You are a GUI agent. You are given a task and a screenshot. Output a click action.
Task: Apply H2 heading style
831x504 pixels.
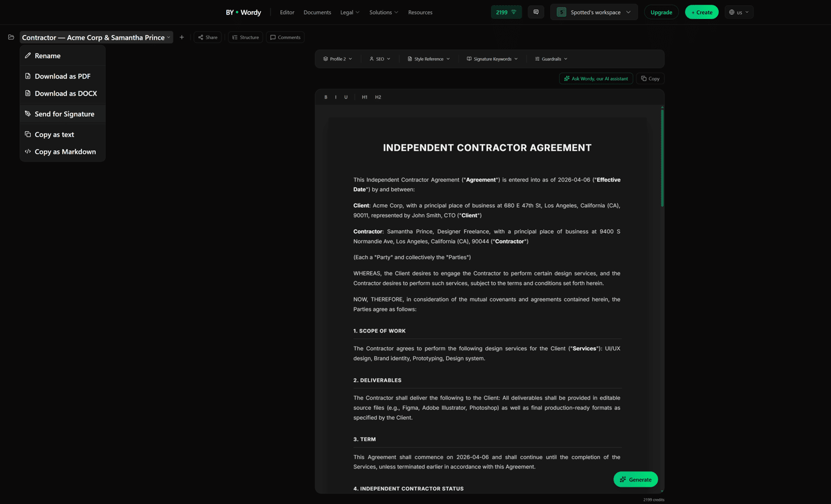pyautogui.click(x=378, y=97)
